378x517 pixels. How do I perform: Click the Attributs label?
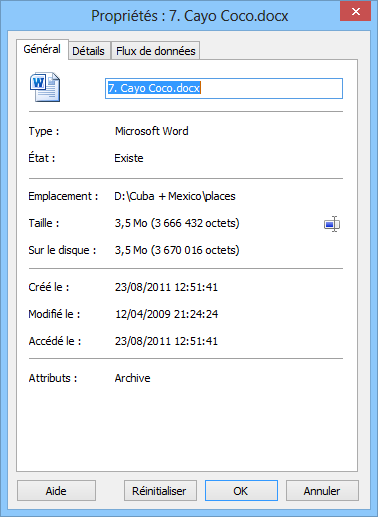coord(53,378)
